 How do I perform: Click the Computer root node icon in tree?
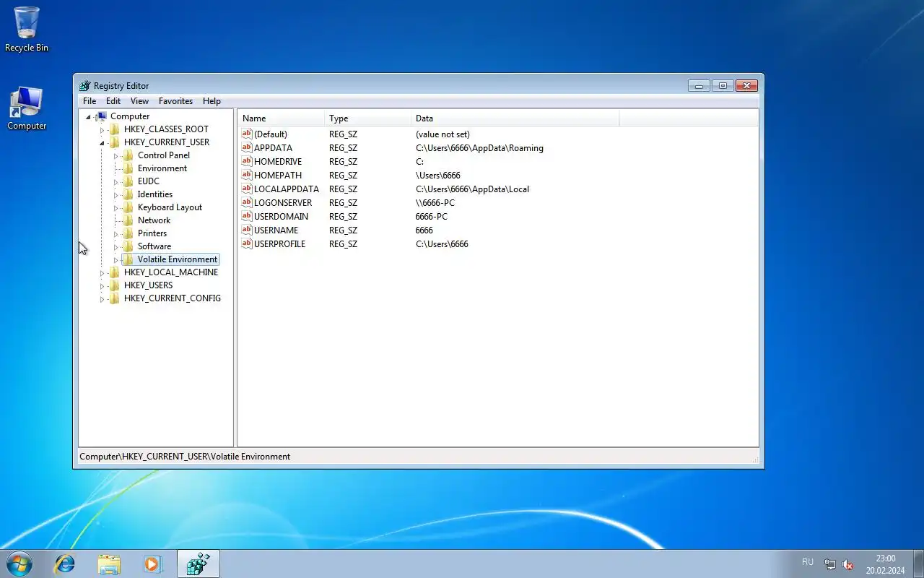102,116
